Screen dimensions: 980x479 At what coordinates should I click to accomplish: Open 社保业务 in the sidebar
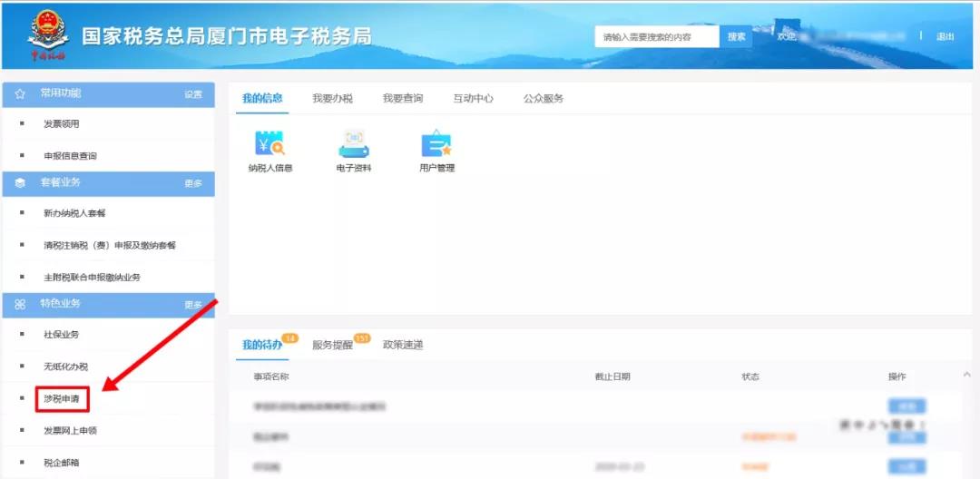62,334
